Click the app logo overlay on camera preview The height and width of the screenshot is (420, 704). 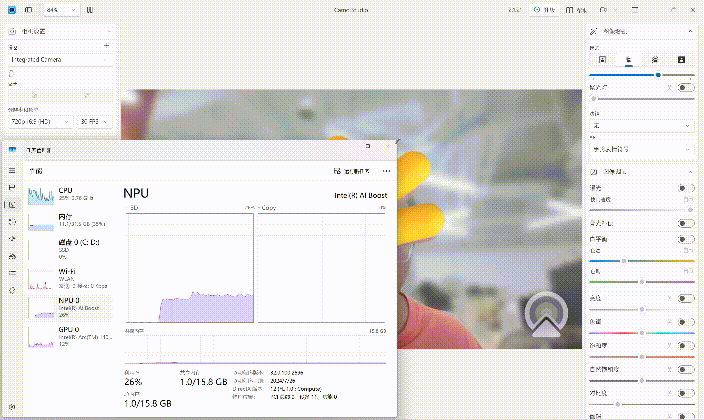(x=545, y=312)
